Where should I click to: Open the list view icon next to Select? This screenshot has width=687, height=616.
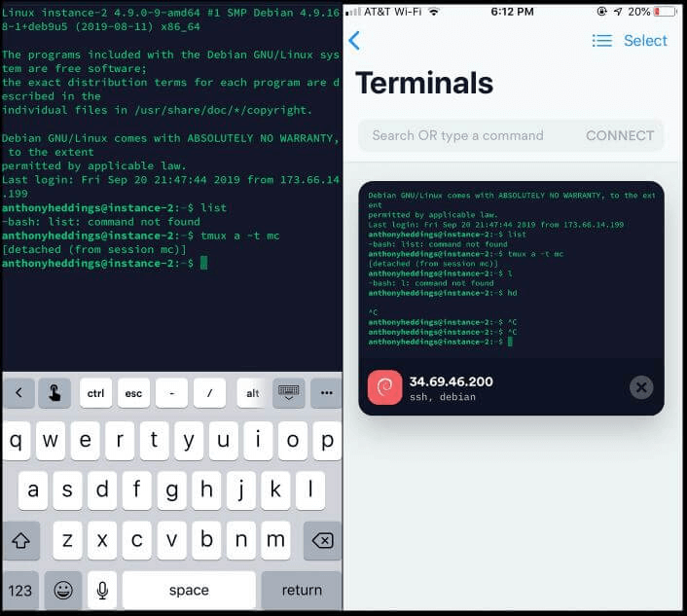coord(602,41)
